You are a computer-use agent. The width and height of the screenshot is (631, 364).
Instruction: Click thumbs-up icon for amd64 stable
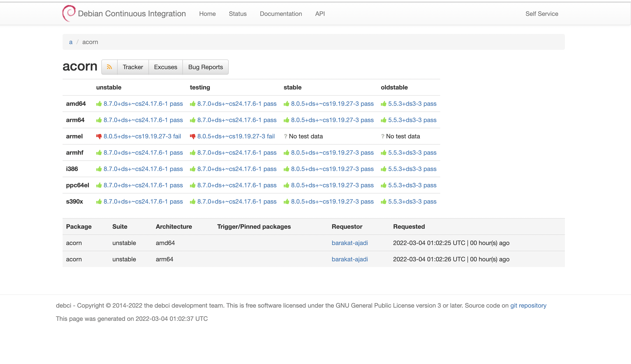(x=286, y=104)
